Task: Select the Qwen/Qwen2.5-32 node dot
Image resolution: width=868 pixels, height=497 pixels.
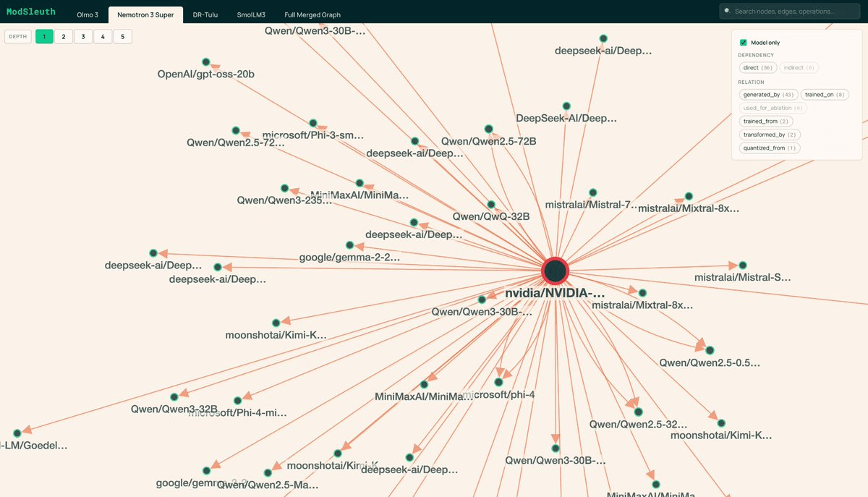Action: point(638,412)
